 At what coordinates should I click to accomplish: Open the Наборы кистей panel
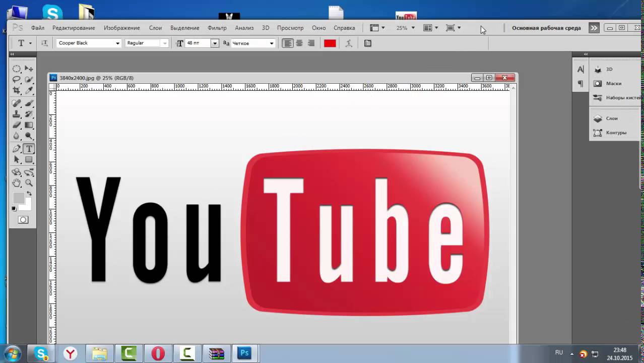[x=616, y=97]
